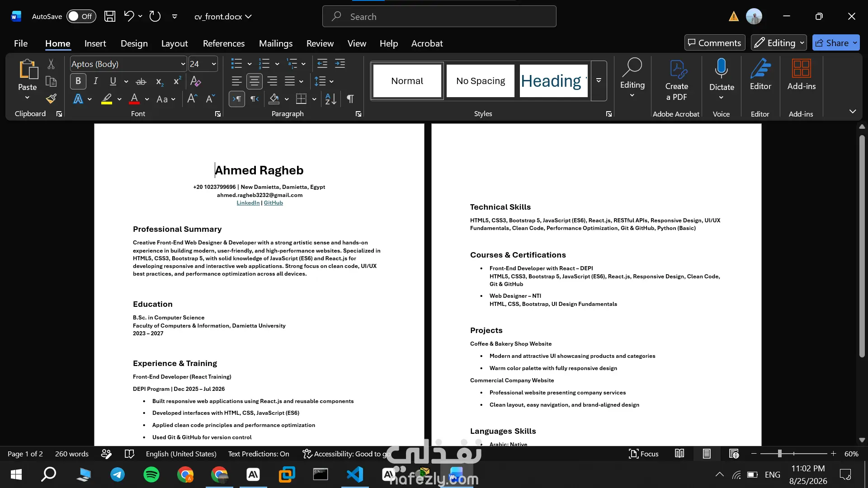The image size is (868, 488).
Task: Toggle Bold formatting button
Action: tap(78, 81)
